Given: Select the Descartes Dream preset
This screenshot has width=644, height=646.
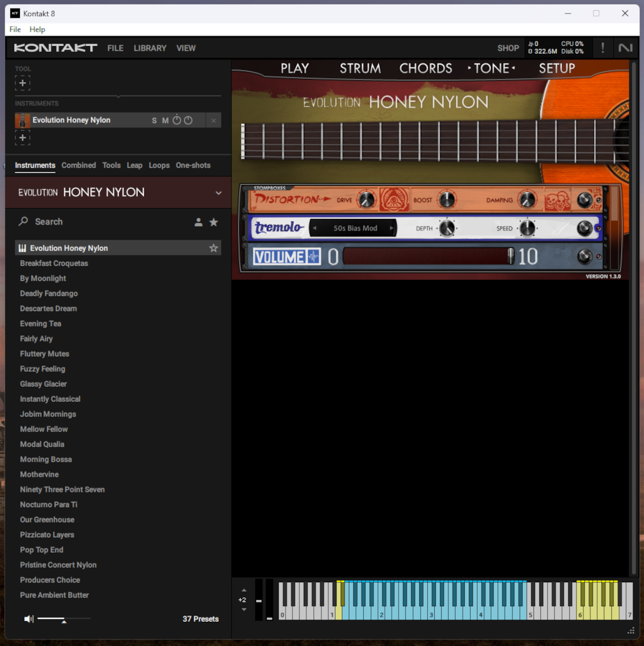Looking at the screenshot, I should pos(48,309).
